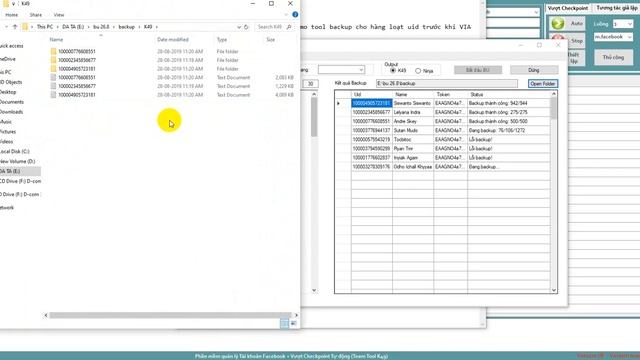This screenshot has height=360, width=640.
Task: Open folder 100002345856677 in Explorer
Action: point(76,60)
